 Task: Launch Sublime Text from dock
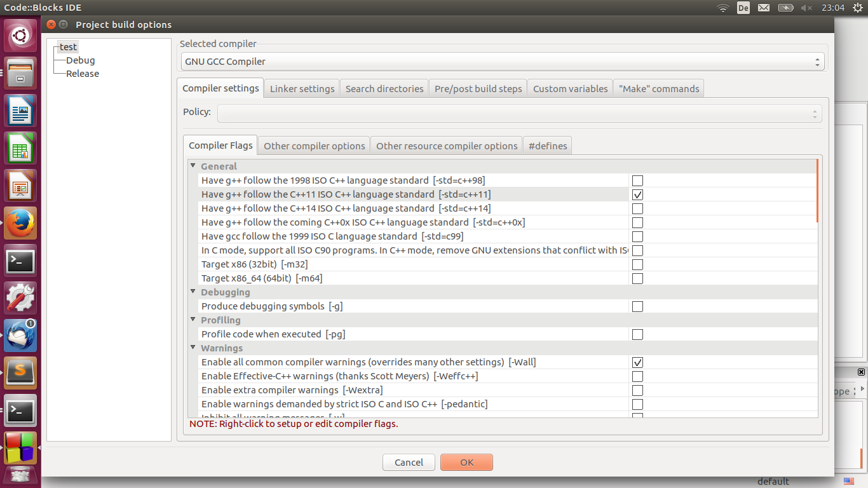coord(21,372)
